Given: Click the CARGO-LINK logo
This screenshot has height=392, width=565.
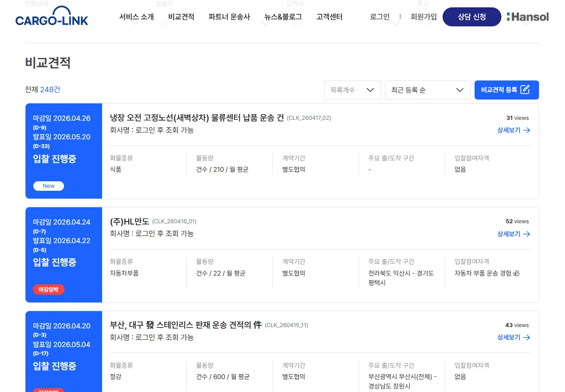Looking at the screenshot, I should pyautogui.click(x=51, y=16).
